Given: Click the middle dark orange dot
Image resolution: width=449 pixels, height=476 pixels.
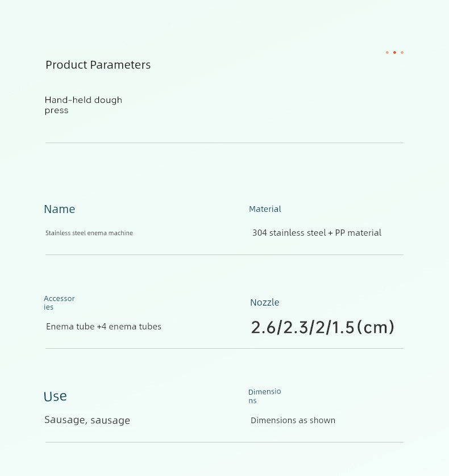Looking at the screenshot, I should [394, 53].
